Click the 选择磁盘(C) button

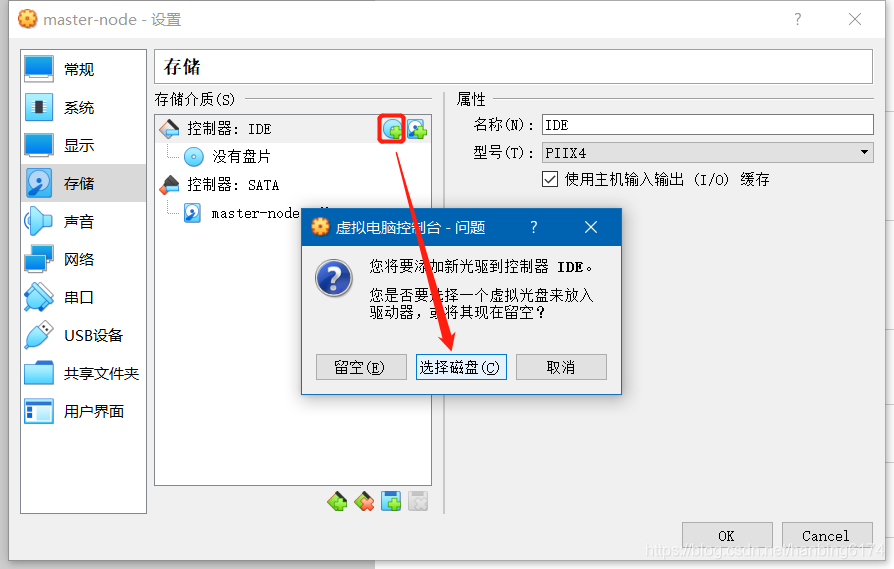(461, 367)
